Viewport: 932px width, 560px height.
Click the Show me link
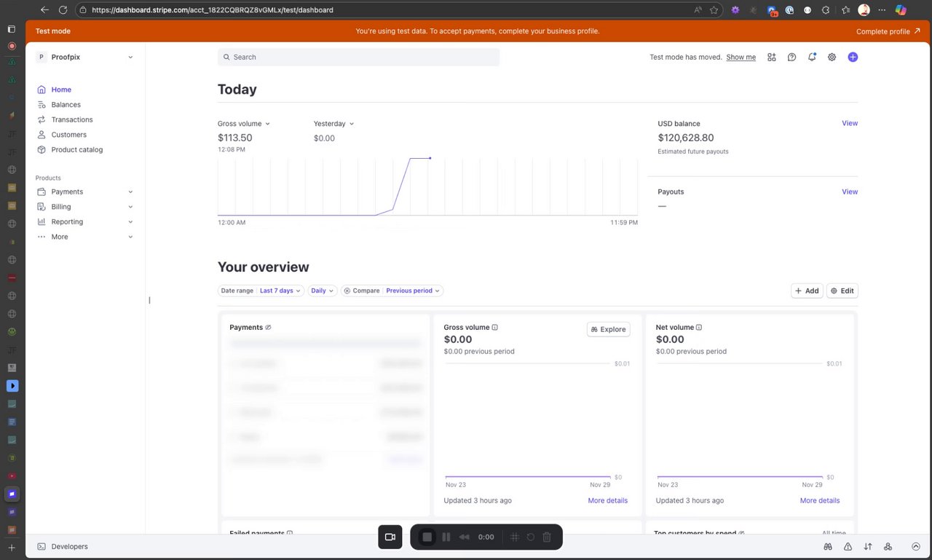741,57
